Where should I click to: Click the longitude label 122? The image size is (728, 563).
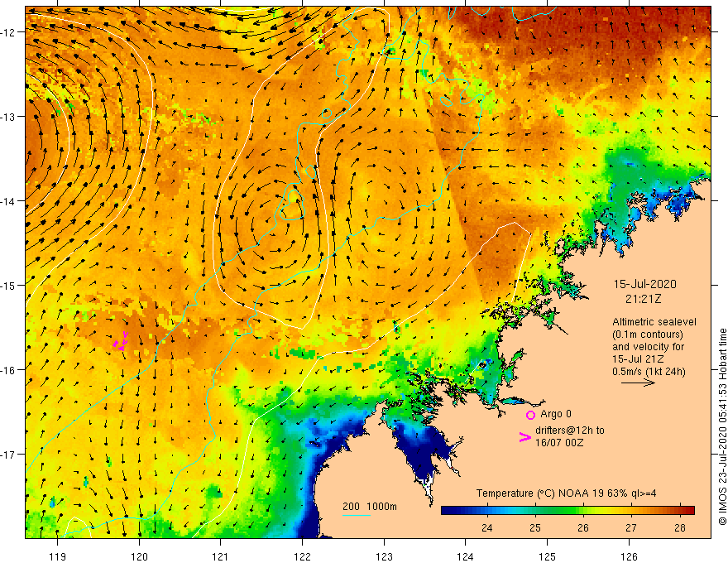click(x=302, y=556)
